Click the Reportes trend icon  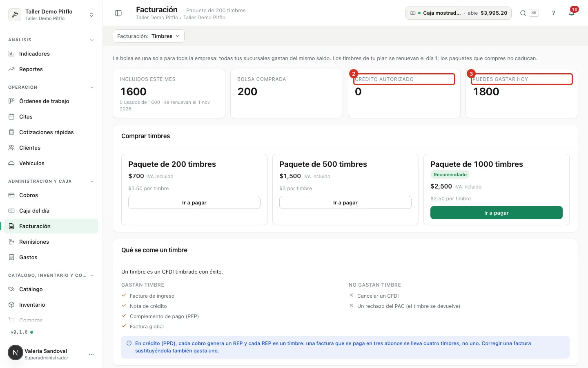click(11, 69)
